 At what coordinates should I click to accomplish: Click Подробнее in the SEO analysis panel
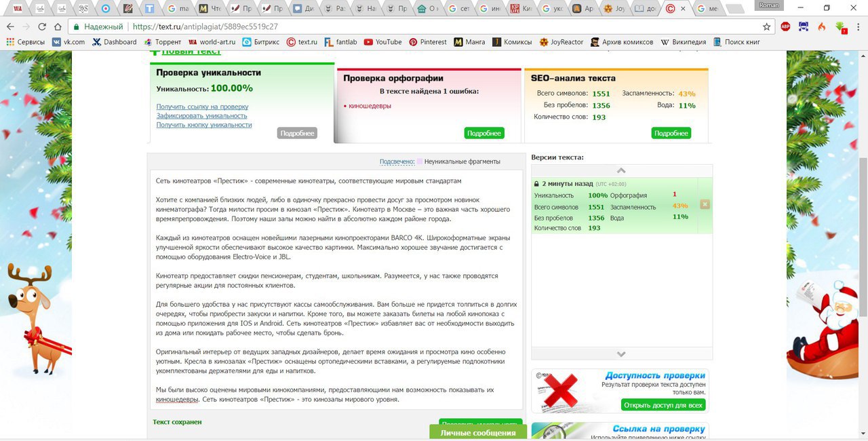click(671, 133)
